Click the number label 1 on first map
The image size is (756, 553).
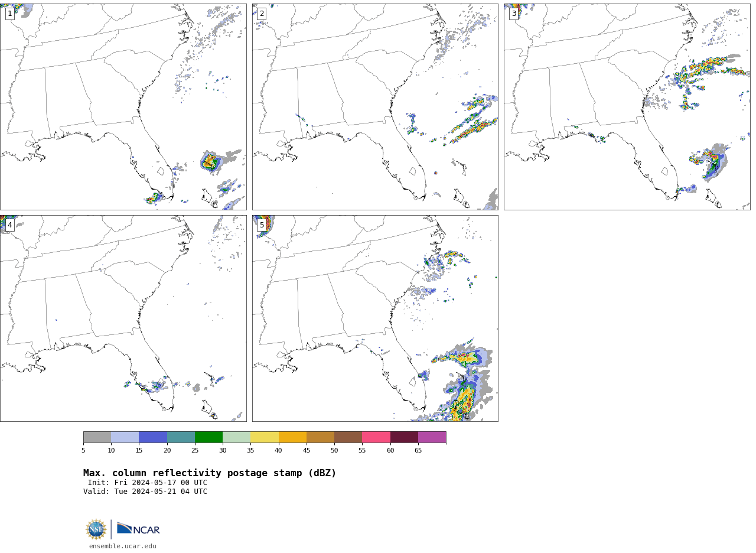pyautogui.click(x=9, y=14)
